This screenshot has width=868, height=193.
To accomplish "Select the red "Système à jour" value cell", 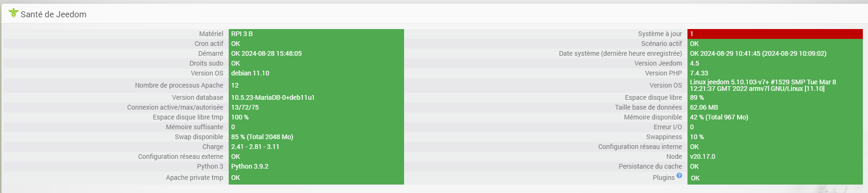I will pyautogui.click(x=774, y=34).
